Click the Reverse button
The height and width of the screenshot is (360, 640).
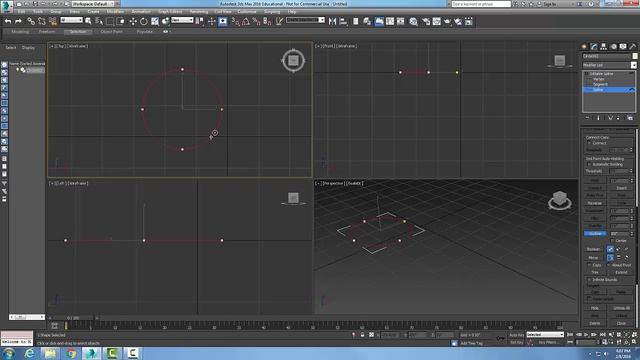(595, 203)
